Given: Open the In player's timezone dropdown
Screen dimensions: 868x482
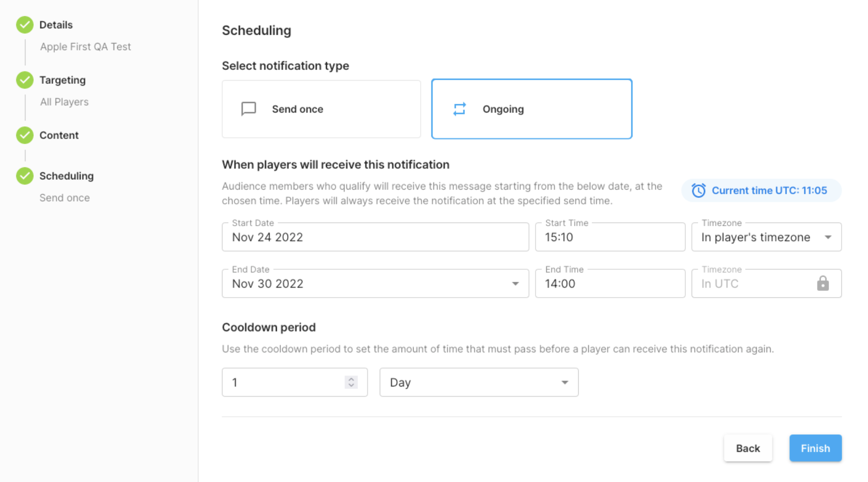Looking at the screenshot, I should pyautogui.click(x=766, y=237).
